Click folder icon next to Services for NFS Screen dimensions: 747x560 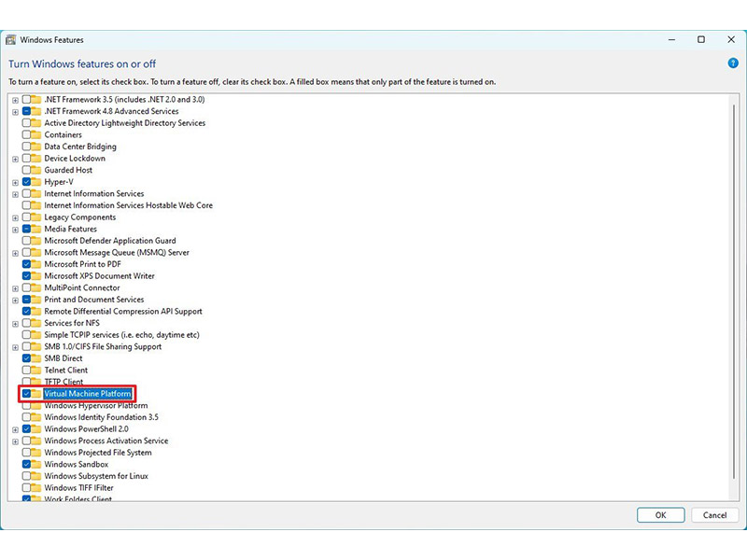36,323
